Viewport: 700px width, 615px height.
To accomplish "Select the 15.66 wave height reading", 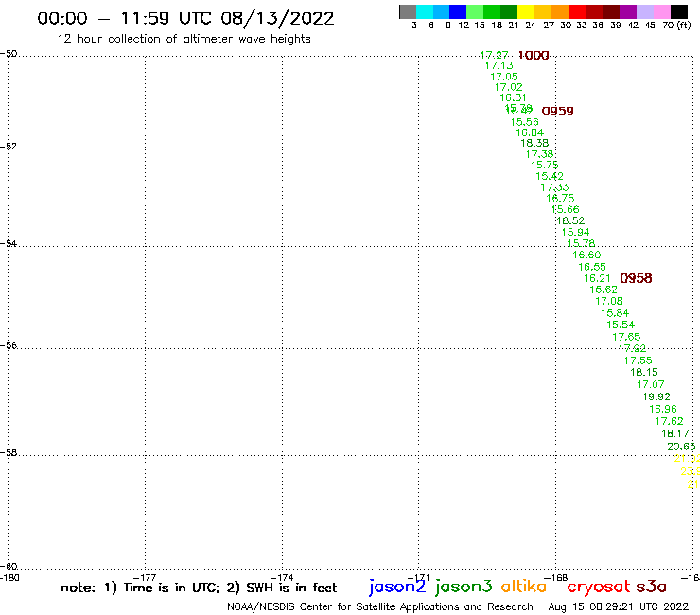I will coord(566,209).
